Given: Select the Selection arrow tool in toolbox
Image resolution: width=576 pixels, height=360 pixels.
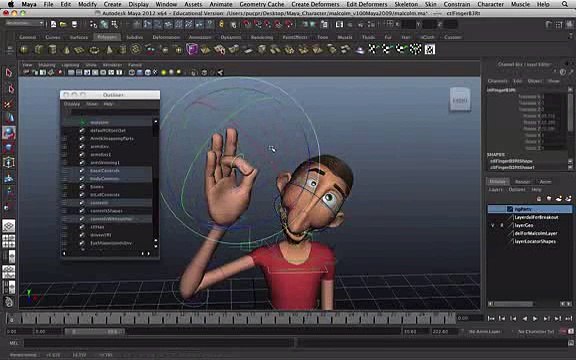Looking at the screenshot, I should (9, 73).
